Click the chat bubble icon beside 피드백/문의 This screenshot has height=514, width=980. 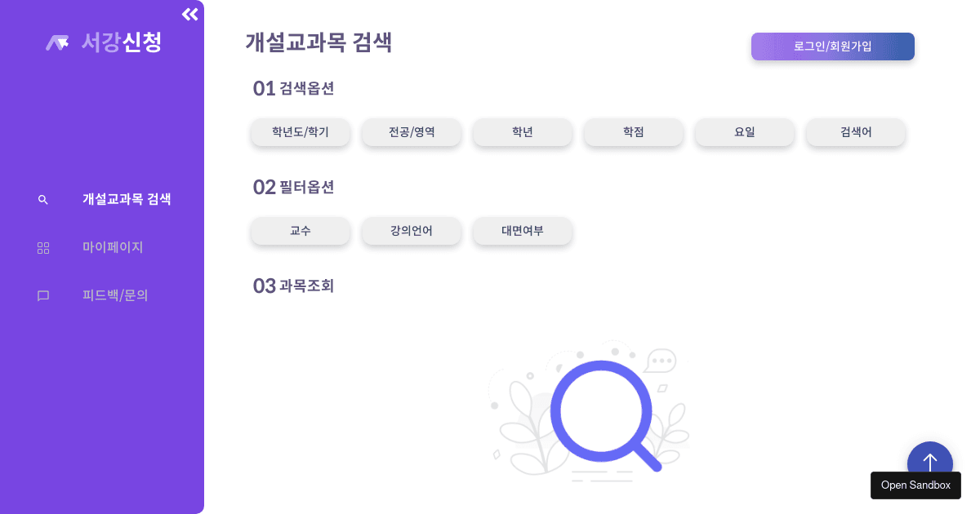coord(42,295)
